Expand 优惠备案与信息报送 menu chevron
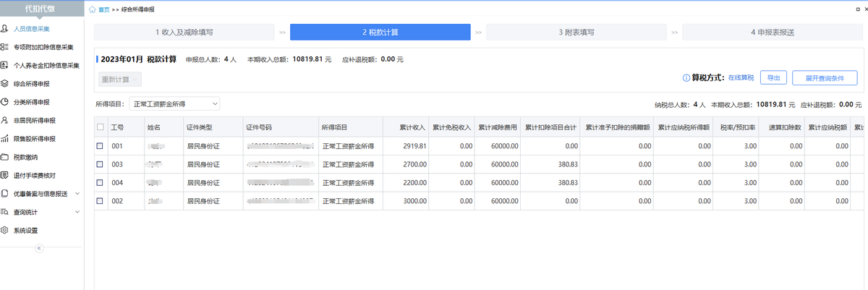Image resolution: width=868 pixels, height=290 pixels. 77,194
